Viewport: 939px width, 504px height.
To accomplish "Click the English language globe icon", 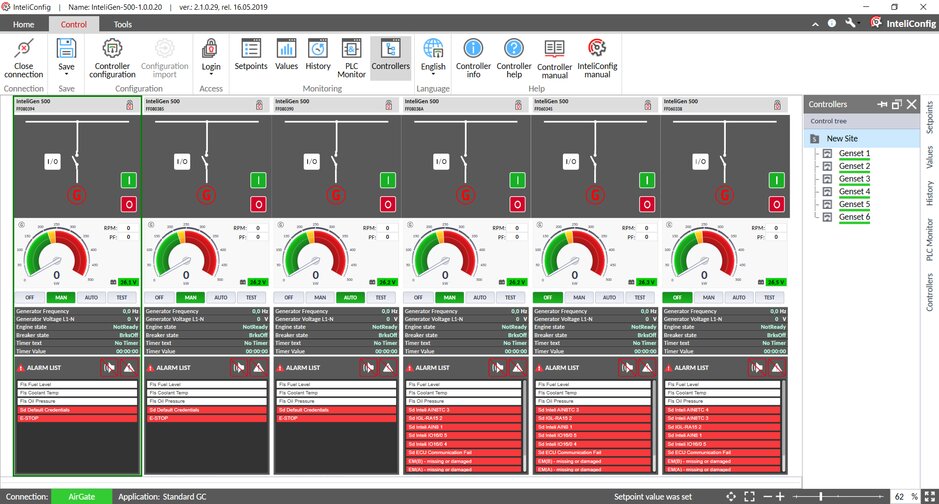I will (433, 48).
